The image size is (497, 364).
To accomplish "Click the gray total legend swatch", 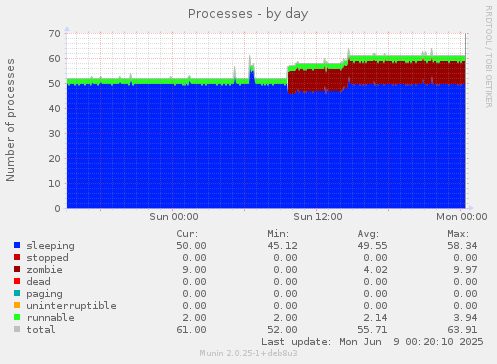I will 17,329.
